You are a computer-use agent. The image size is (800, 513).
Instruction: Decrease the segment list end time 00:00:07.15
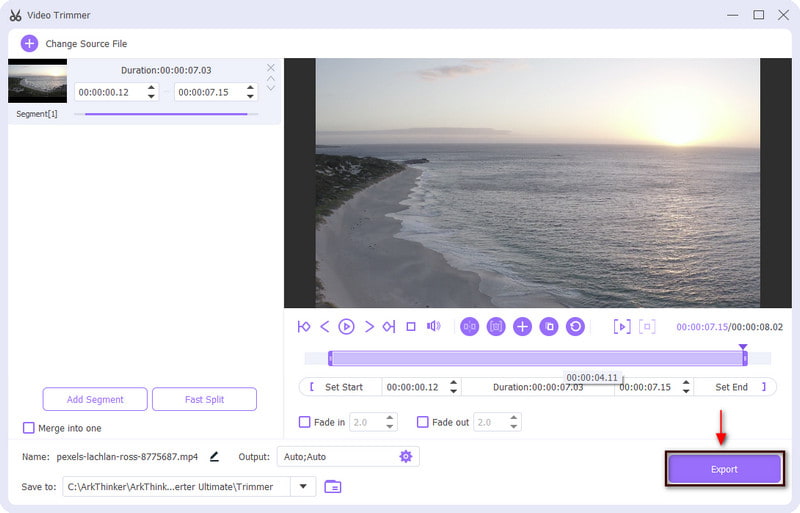pyautogui.click(x=250, y=96)
